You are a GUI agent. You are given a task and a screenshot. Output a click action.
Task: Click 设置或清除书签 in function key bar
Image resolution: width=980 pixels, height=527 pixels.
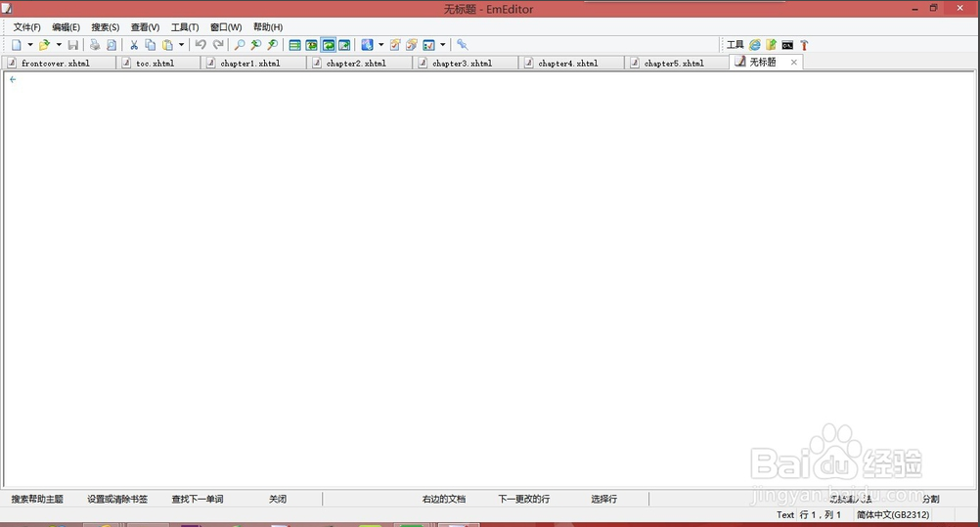[x=117, y=499]
